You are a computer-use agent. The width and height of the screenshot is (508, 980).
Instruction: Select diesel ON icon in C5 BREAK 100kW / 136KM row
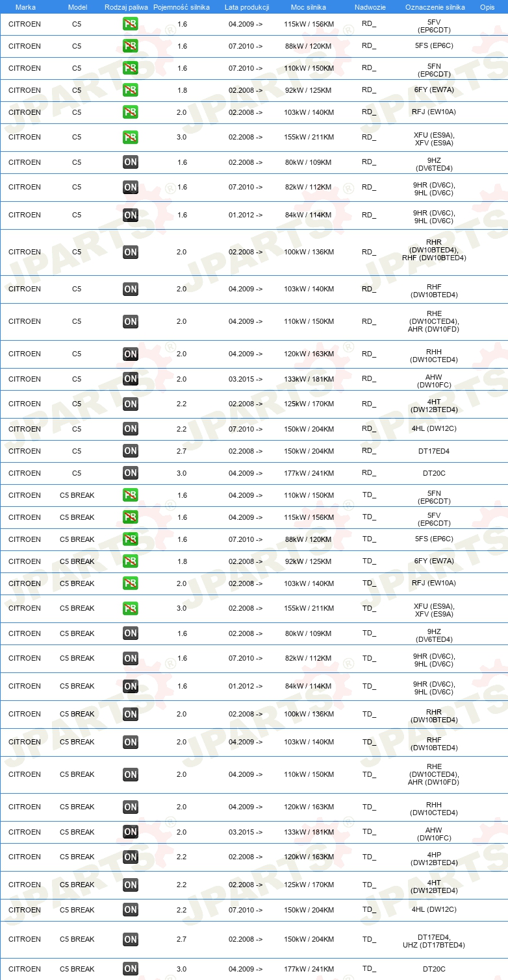[130, 714]
